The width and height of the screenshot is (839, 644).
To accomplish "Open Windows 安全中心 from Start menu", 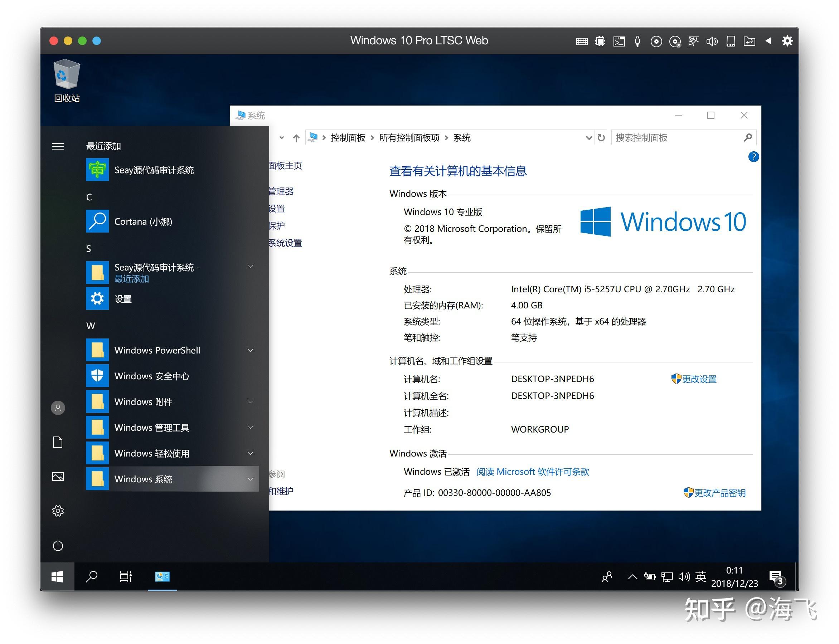I will (172, 376).
